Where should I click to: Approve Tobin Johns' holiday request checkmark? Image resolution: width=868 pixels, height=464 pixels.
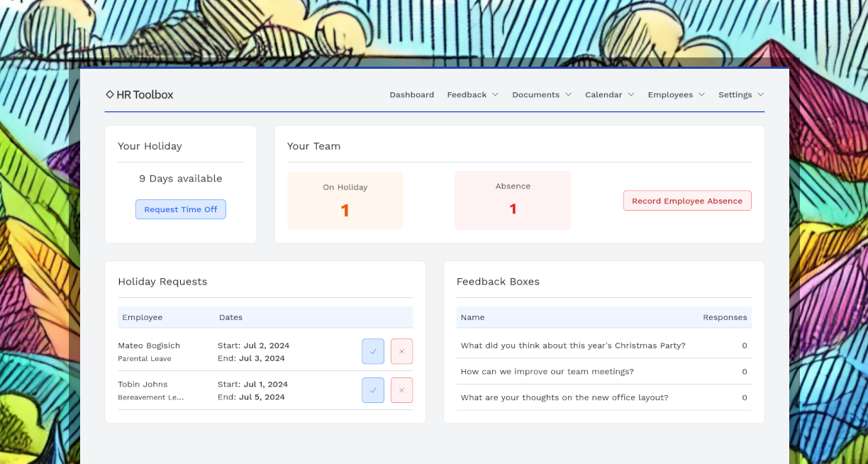point(373,390)
